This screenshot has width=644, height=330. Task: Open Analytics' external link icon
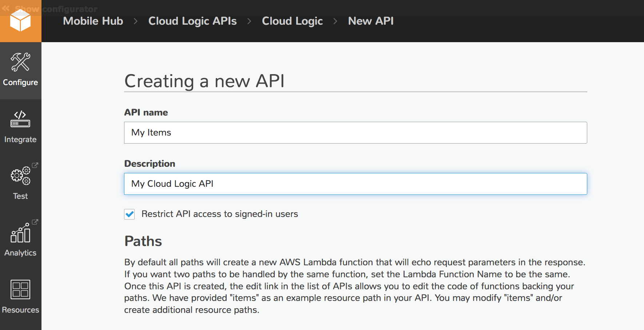pos(35,222)
